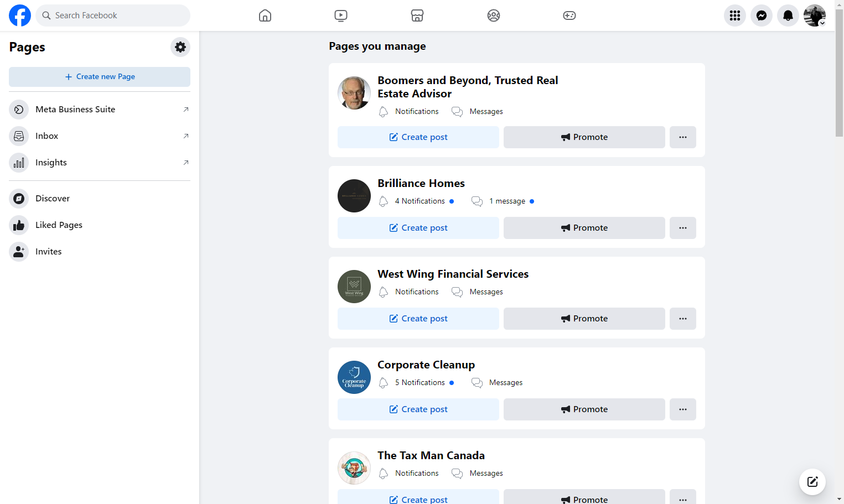Open the Messenger icon
844x504 pixels.
(x=762, y=15)
